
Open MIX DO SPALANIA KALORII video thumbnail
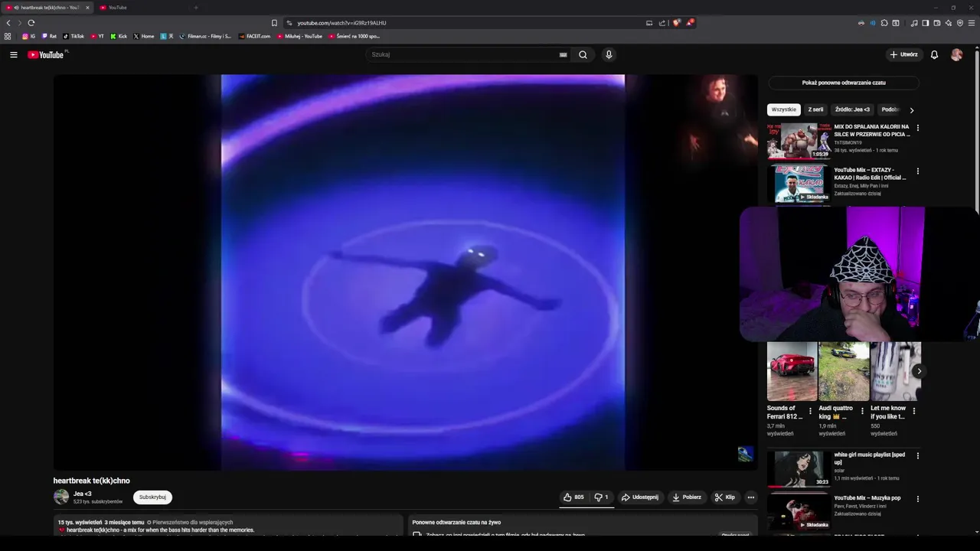(799, 141)
